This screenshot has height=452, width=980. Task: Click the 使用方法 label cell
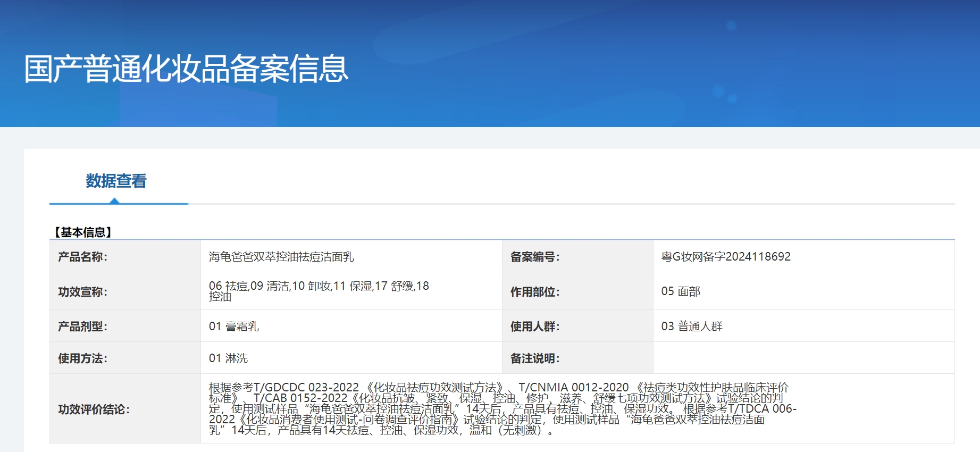83,358
